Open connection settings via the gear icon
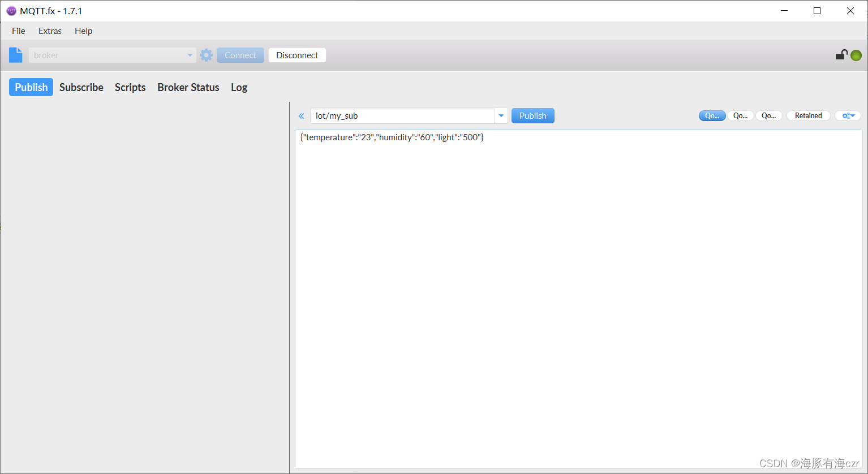The width and height of the screenshot is (868, 474). 207,55
